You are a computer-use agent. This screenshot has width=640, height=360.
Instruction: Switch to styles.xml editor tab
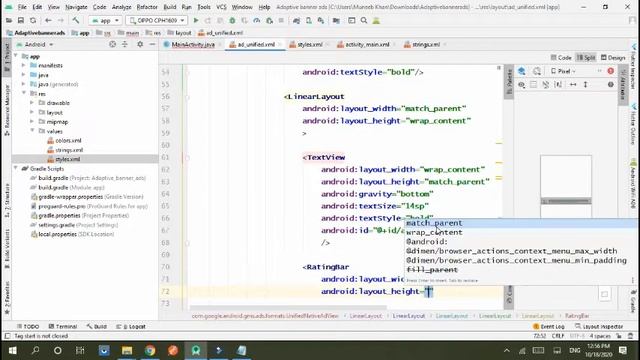[x=309, y=44]
